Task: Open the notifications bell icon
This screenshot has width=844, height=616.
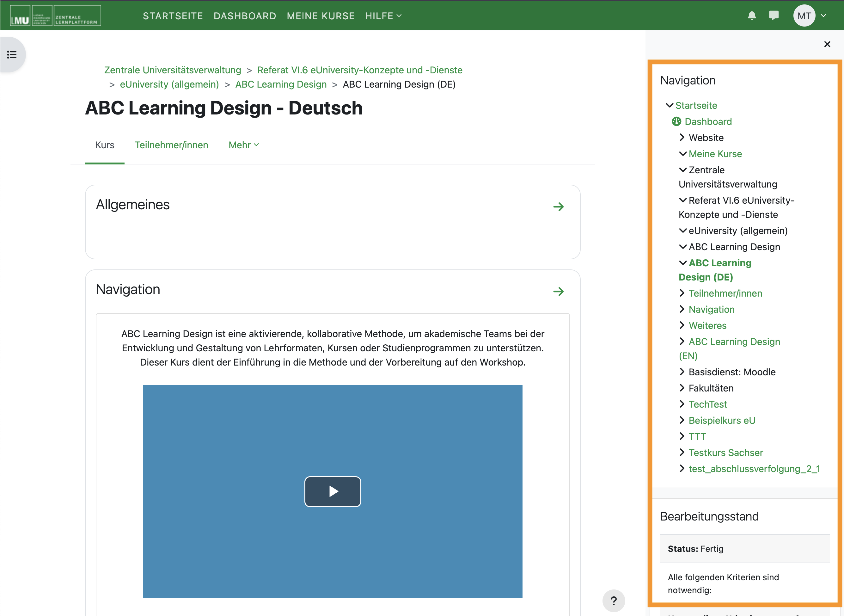Action: pyautogui.click(x=752, y=16)
